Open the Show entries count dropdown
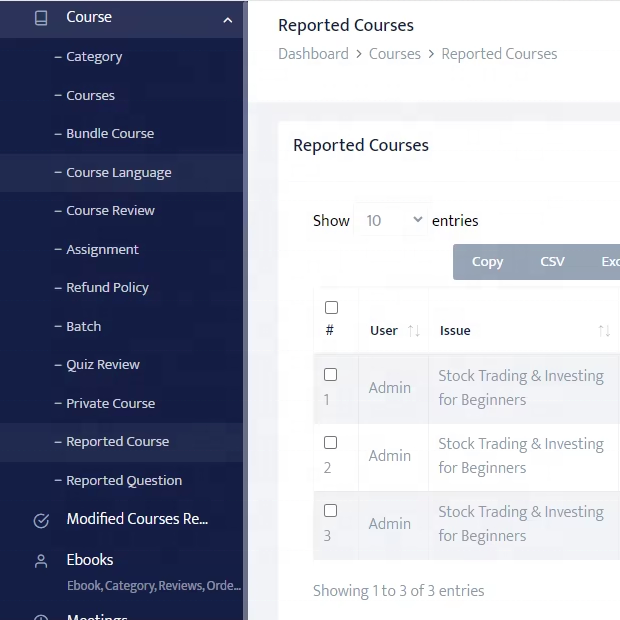This screenshot has width=620, height=620. [x=392, y=221]
